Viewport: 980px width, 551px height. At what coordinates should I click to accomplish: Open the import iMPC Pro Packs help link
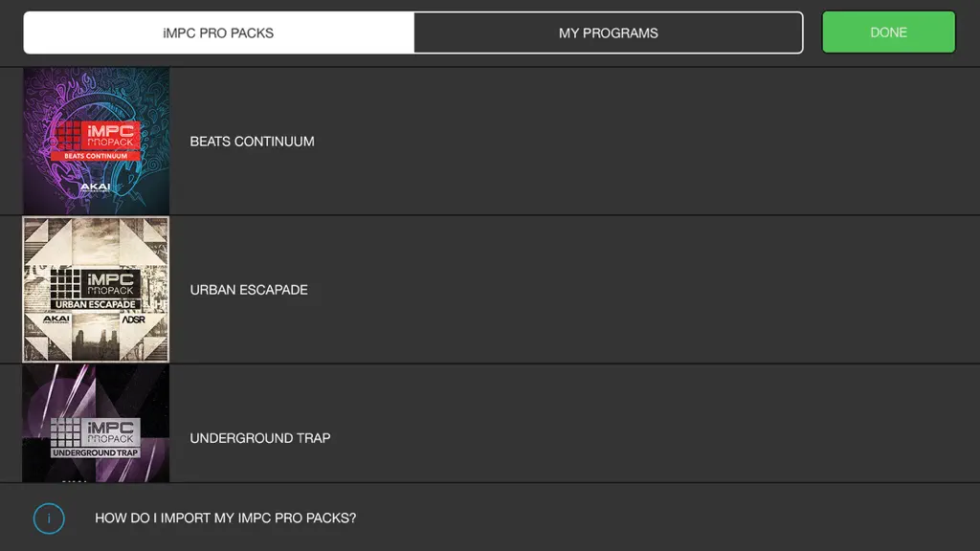point(225,518)
